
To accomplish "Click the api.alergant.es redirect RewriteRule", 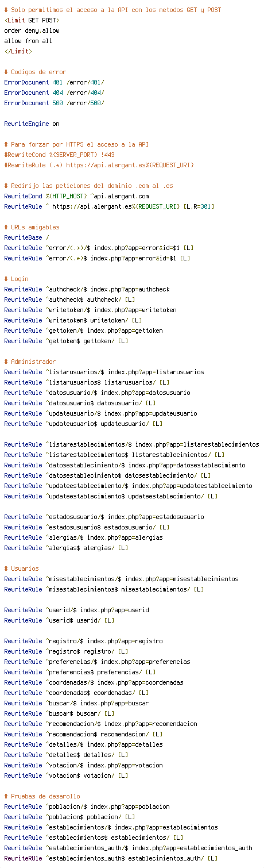I will 109,206.
